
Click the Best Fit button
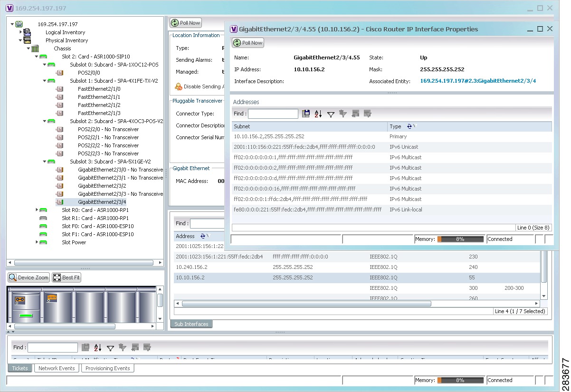[67, 277]
